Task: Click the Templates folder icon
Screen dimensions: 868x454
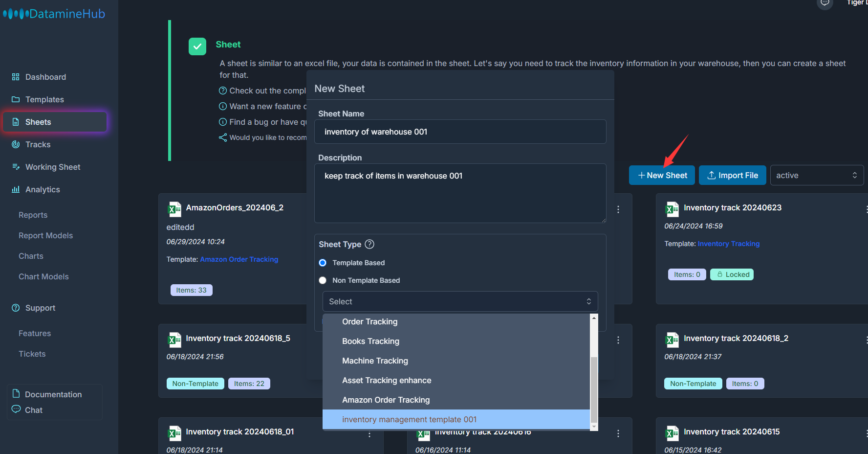Action: pos(16,99)
